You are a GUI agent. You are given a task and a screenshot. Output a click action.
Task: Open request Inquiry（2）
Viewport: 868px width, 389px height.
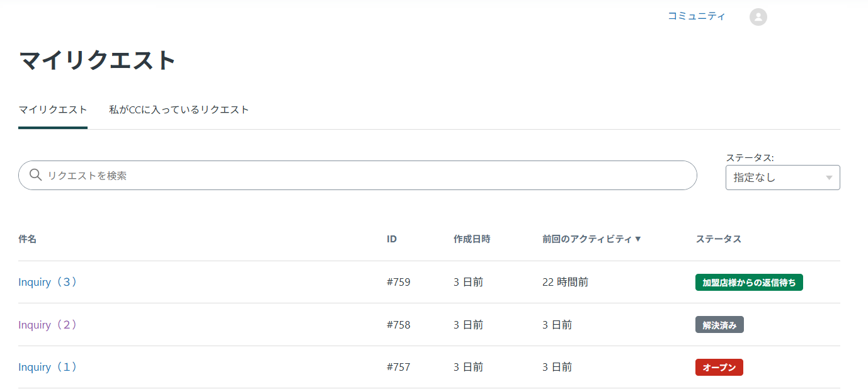(x=48, y=324)
